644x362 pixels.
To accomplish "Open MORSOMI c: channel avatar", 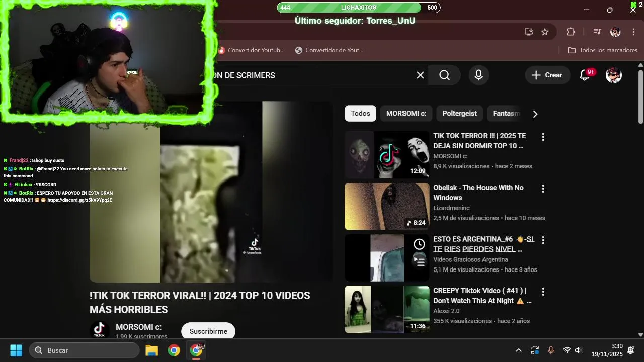I will [99, 331].
